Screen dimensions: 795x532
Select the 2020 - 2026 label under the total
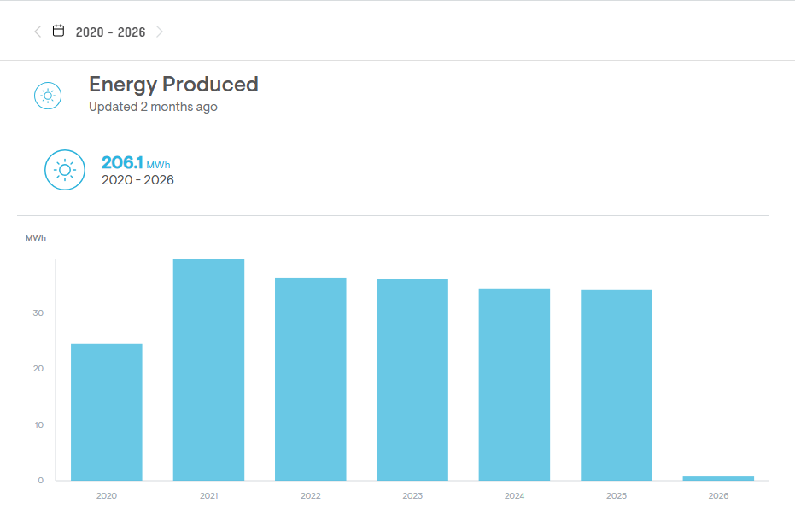137,179
